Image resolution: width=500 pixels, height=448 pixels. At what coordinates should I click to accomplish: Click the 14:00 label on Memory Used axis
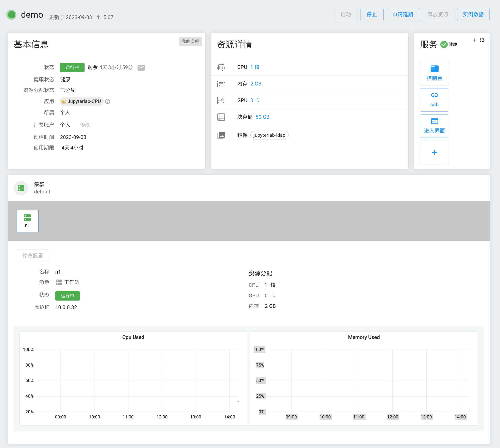[x=460, y=417]
